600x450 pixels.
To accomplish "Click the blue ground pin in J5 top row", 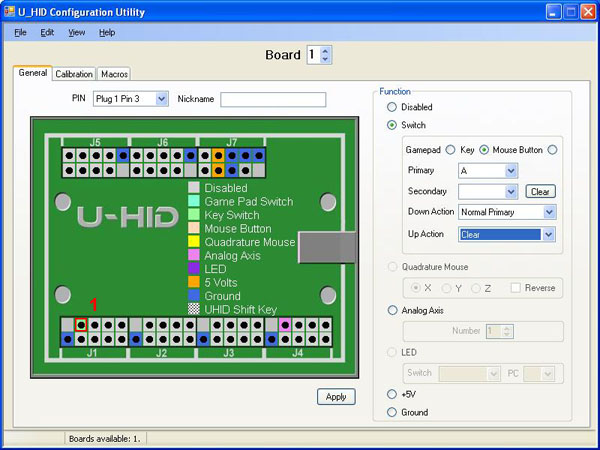I will (x=123, y=156).
